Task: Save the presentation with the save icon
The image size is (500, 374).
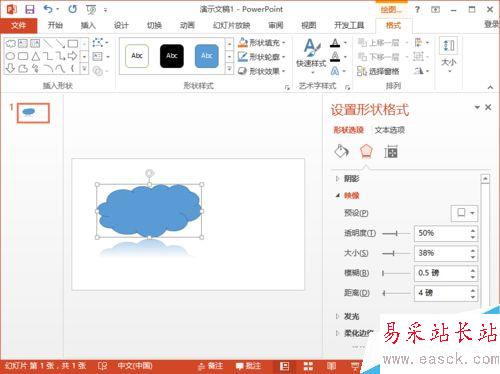Action: 30,9
